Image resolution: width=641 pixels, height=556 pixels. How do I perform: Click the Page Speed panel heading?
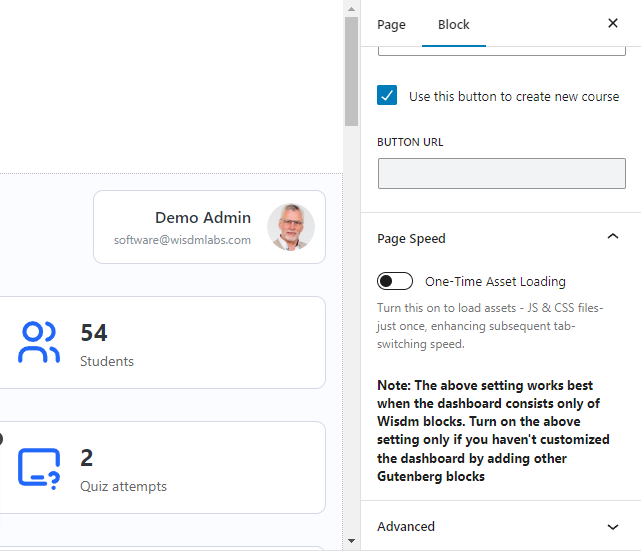tap(412, 238)
